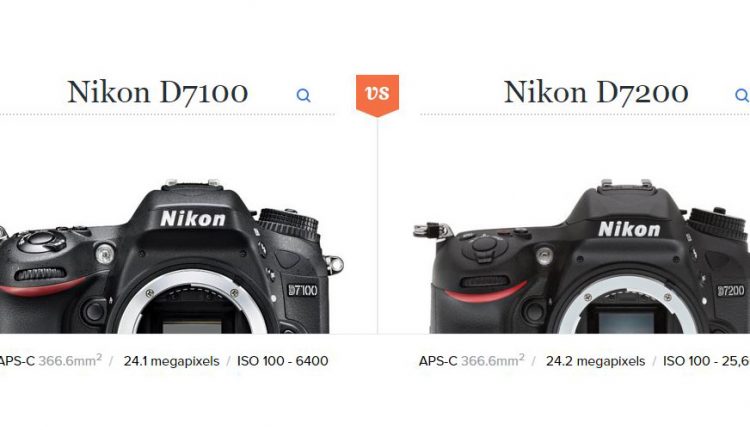Click the D7200 APS-C sensor size text
The height and width of the screenshot is (430, 750).
(x=472, y=361)
